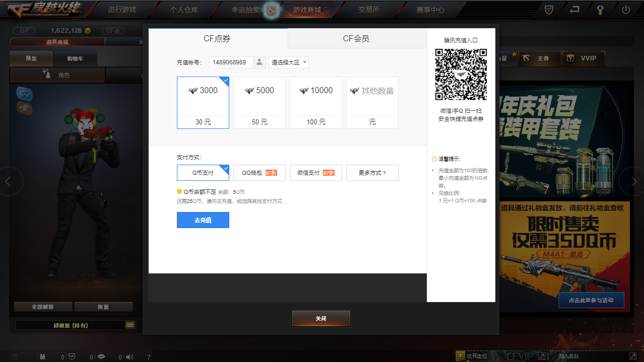This screenshot has height=362, width=644.
Task: Click the 关闭 button to close dialog
Action: pyautogui.click(x=321, y=319)
